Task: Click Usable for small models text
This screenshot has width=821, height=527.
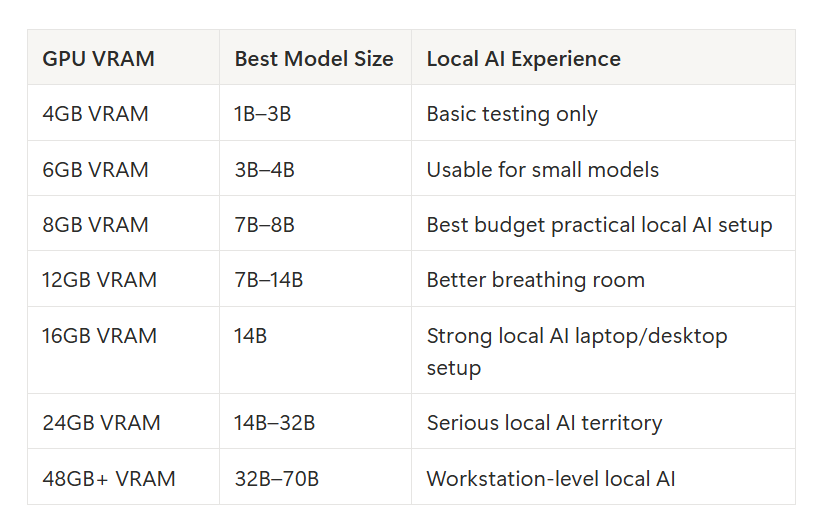Action: pyautogui.click(x=543, y=170)
